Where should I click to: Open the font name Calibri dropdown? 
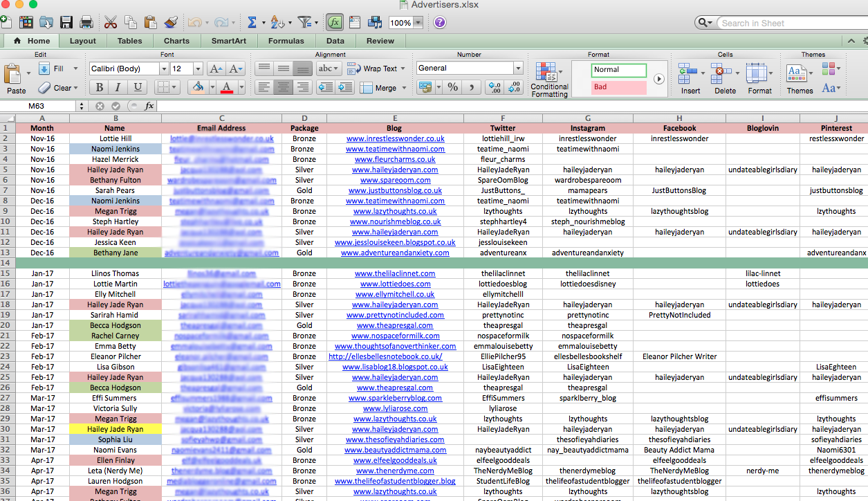click(164, 69)
